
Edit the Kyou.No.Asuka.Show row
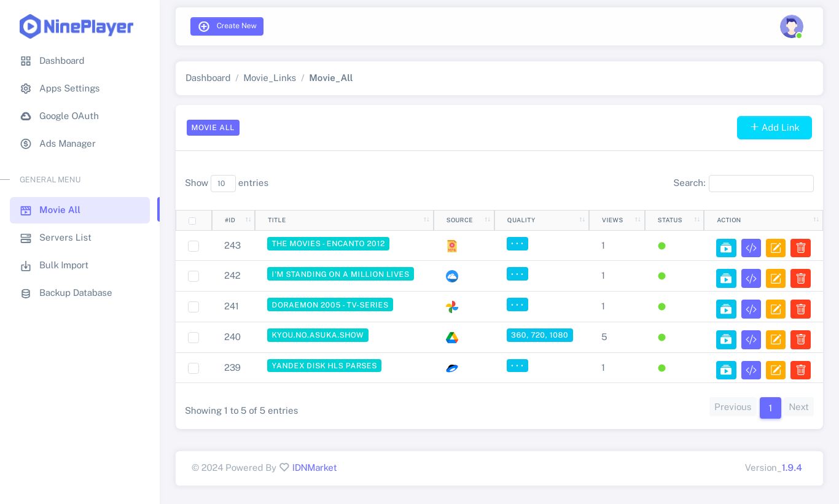(776, 339)
